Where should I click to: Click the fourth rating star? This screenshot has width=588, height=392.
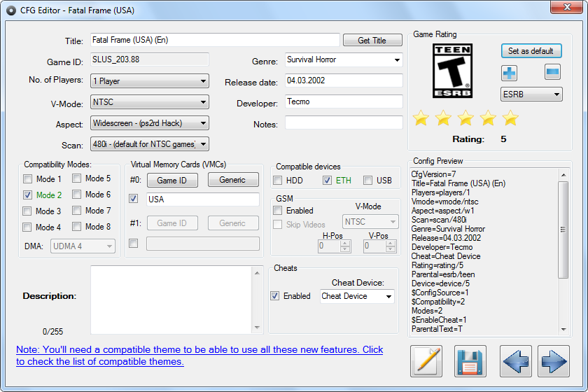coord(488,118)
